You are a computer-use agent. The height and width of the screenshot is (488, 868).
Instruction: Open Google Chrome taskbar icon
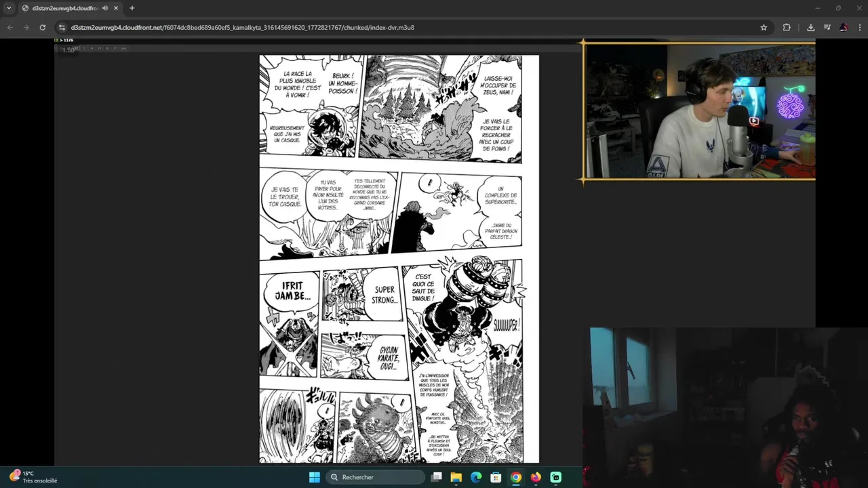pyautogui.click(x=516, y=477)
